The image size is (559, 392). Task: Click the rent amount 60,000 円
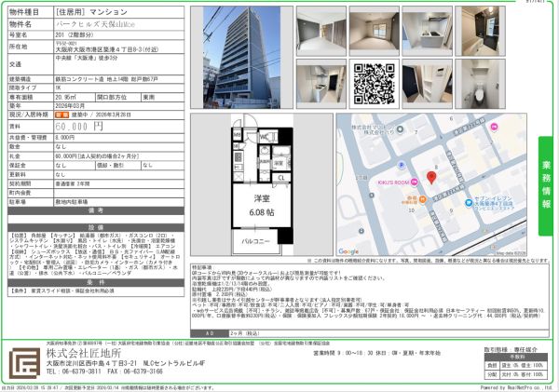coord(79,127)
